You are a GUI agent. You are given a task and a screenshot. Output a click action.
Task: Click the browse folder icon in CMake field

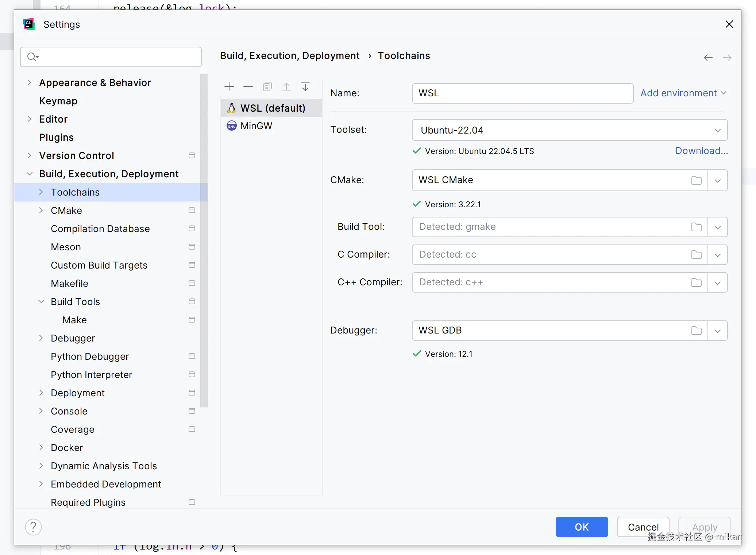696,180
